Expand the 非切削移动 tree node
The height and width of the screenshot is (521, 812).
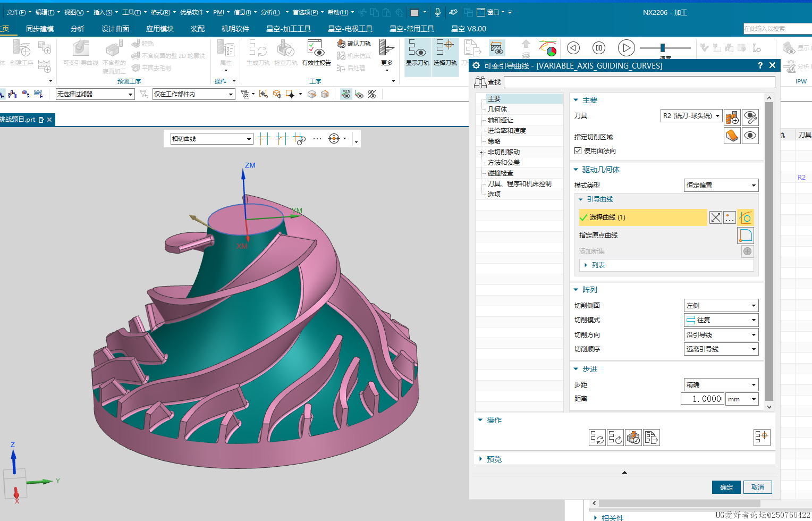tap(481, 152)
